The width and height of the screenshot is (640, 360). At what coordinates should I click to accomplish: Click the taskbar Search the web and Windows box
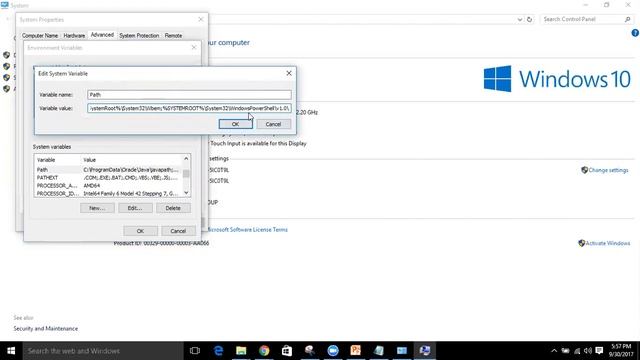pyautogui.click(x=103, y=351)
